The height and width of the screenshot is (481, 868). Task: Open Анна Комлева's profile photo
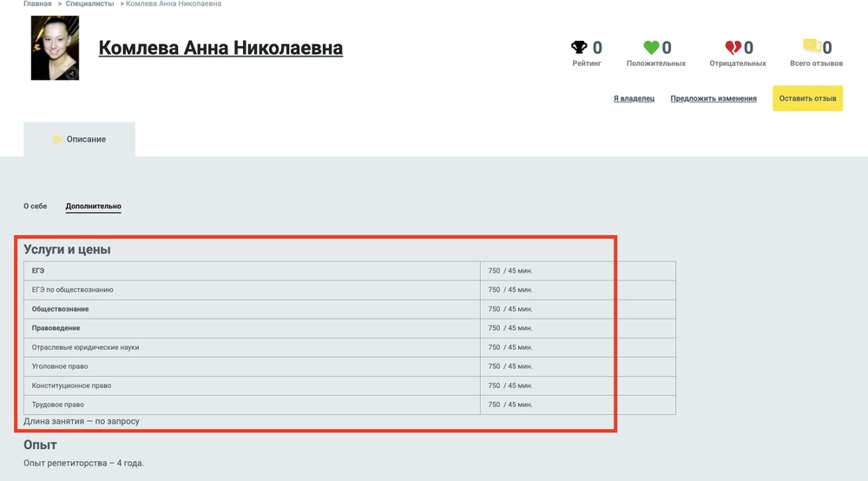click(55, 48)
